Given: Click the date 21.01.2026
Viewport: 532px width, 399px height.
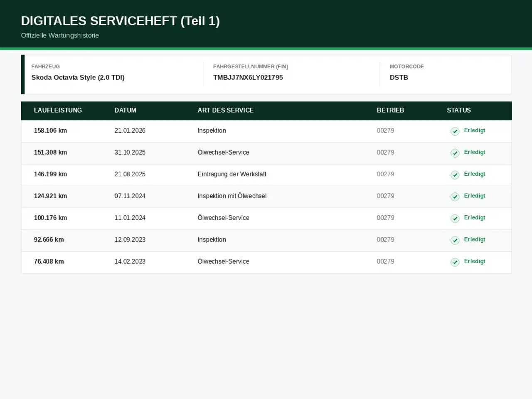Looking at the screenshot, I should click(130, 131).
